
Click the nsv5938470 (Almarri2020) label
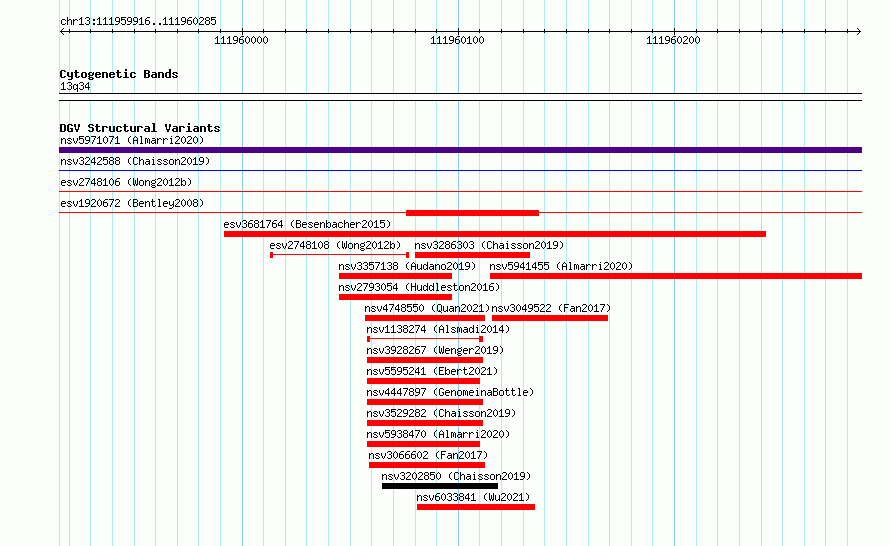click(x=438, y=434)
